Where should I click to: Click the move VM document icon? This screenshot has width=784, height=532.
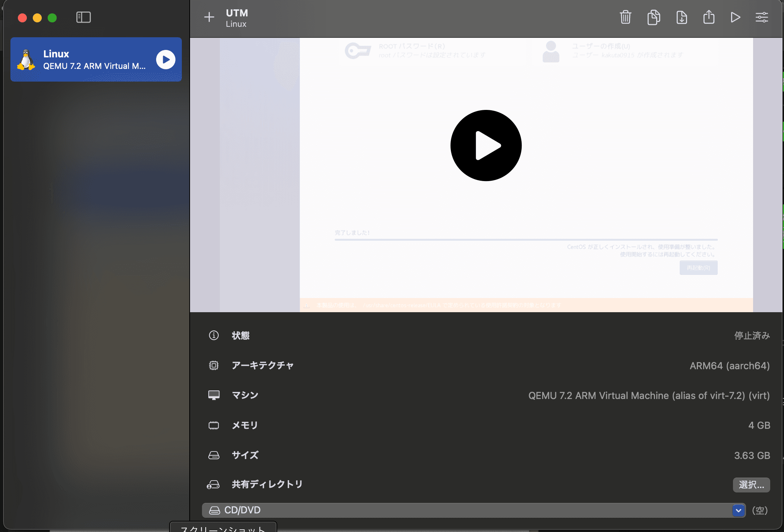(682, 17)
